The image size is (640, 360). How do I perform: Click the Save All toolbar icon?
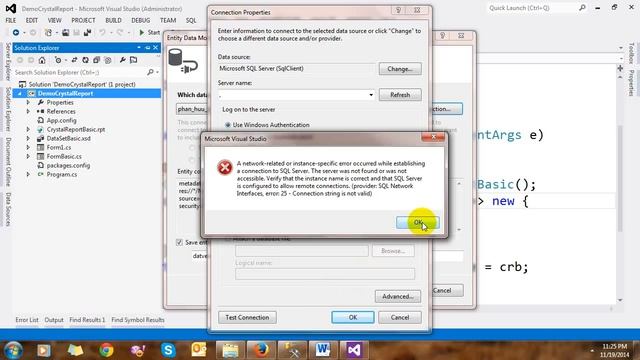pos(87,32)
